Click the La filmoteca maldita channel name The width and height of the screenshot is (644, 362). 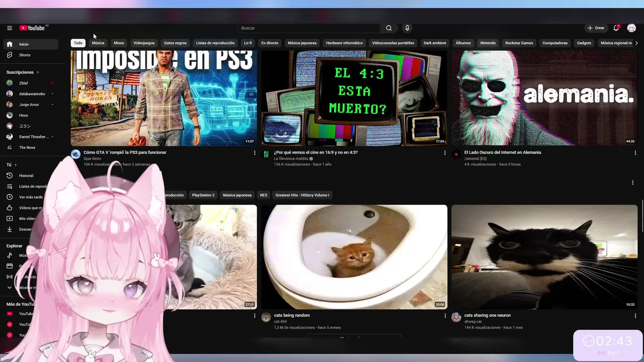[291, 159]
